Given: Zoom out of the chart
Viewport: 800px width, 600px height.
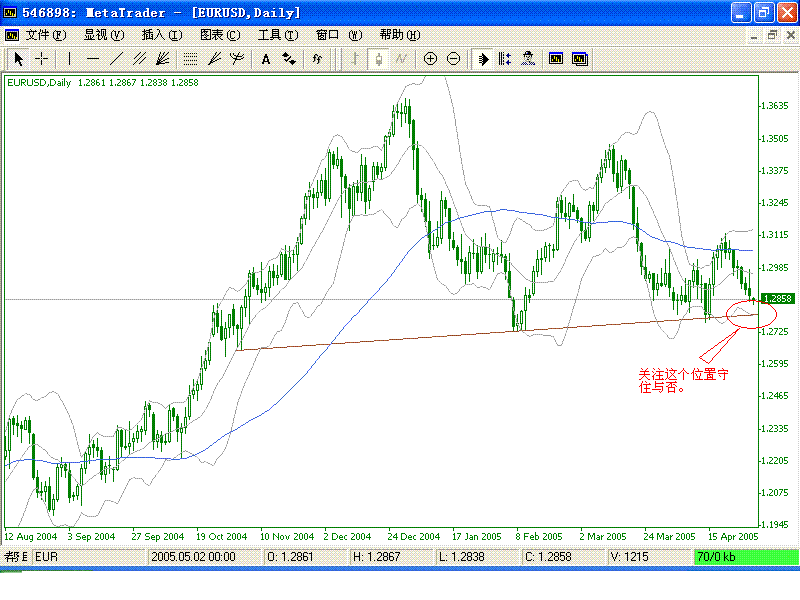Looking at the screenshot, I should click(454, 59).
